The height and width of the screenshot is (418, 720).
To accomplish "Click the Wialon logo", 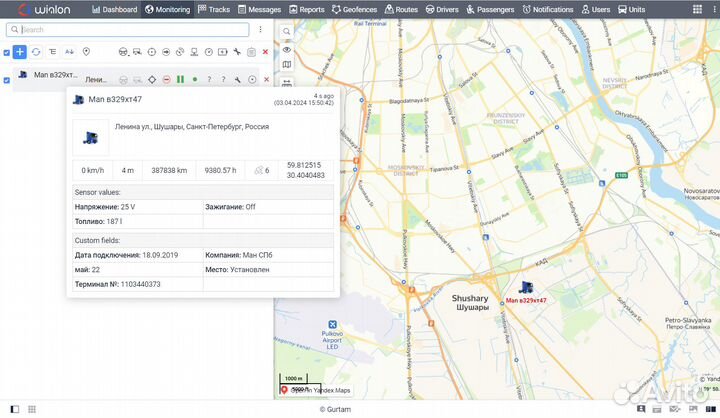I will 44,9.
